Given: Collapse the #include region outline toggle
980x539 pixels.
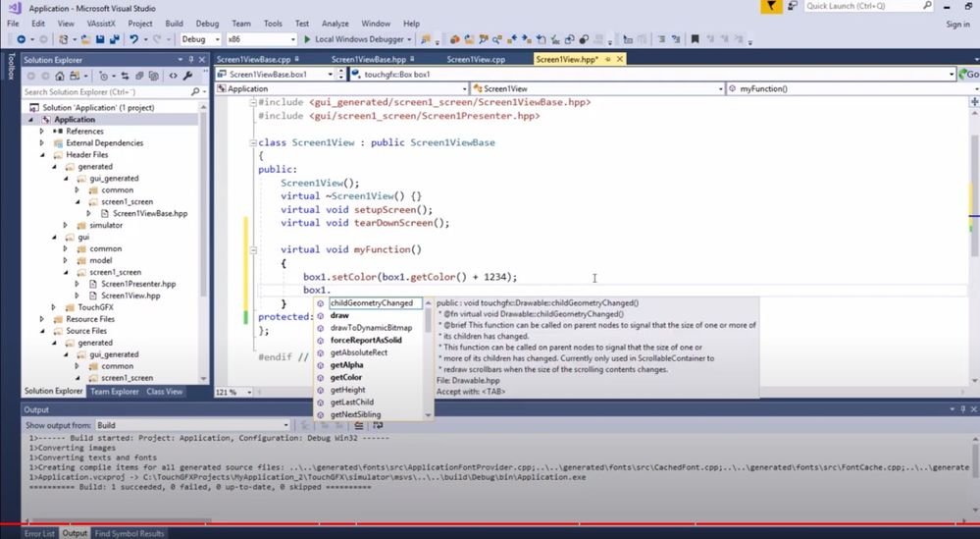Looking at the screenshot, I should pyautogui.click(x=253, y=102).
